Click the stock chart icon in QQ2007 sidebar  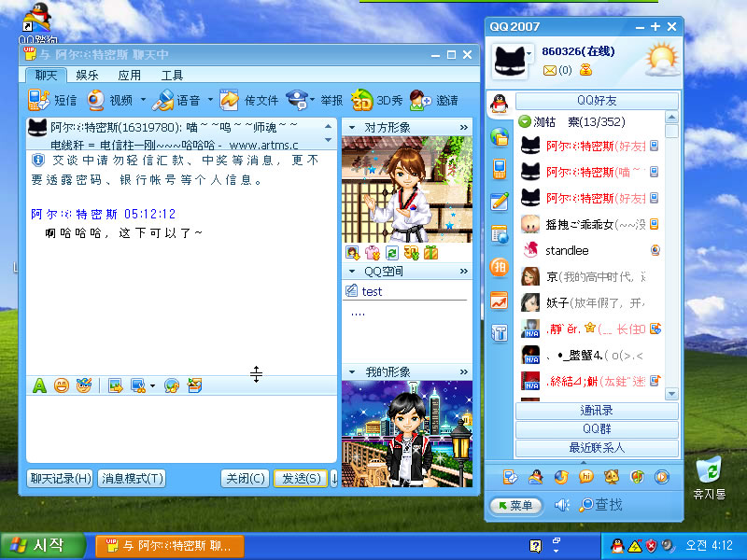[500, 301]
